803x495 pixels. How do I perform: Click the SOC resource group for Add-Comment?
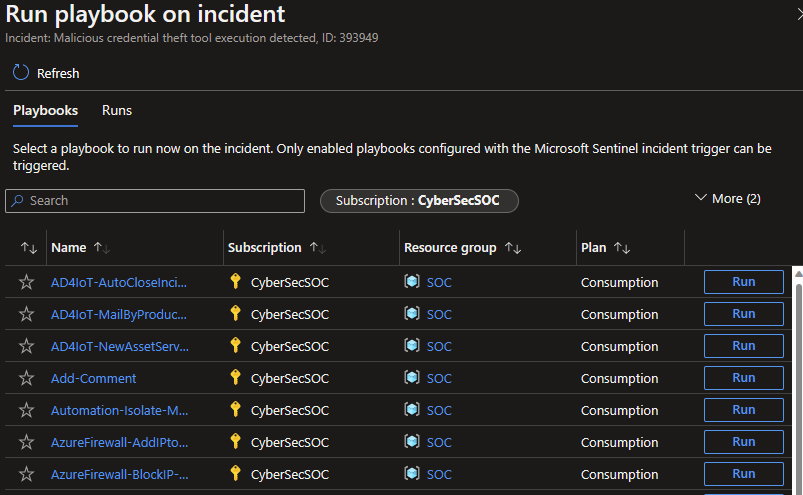coord(439,378)
